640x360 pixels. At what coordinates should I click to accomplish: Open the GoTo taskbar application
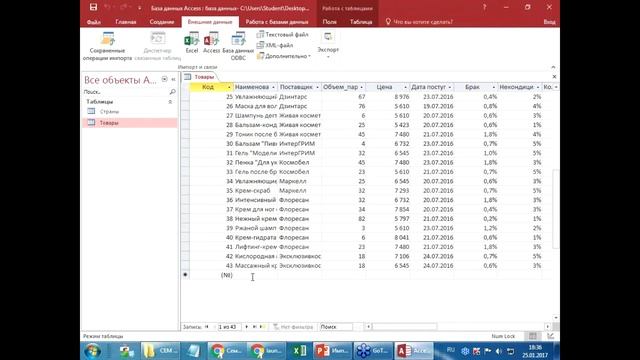373,351
